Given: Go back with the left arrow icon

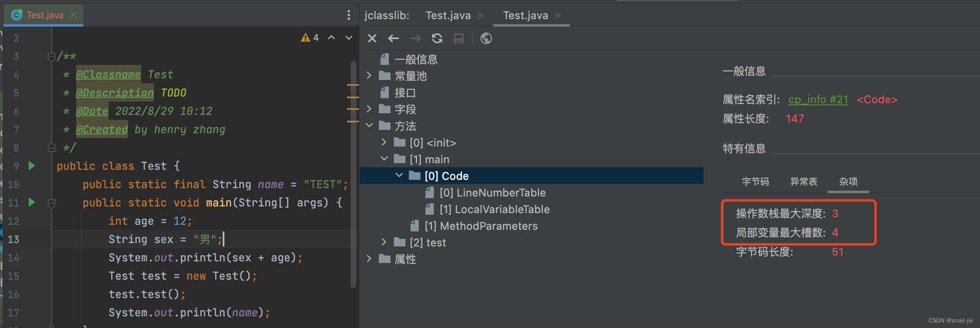Looking at the screenshot, I should click(x=393, y=38).
